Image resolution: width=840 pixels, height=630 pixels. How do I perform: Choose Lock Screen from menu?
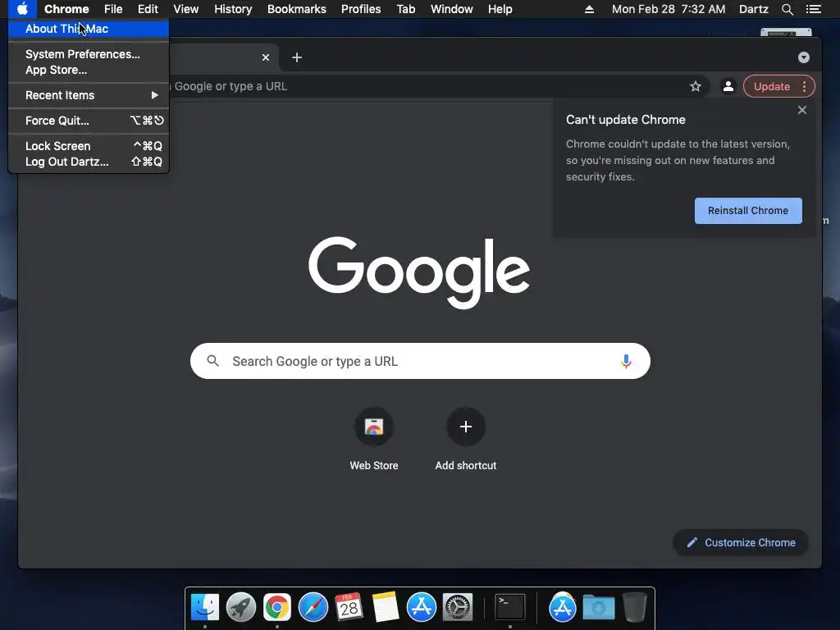[89, 146]
